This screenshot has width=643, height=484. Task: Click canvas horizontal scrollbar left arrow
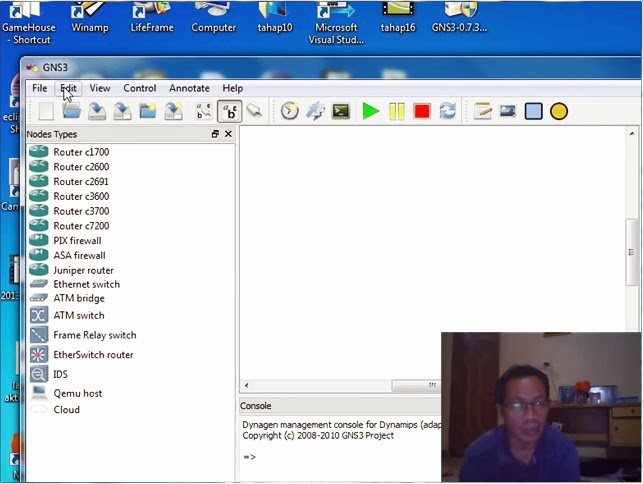[246, 385]
